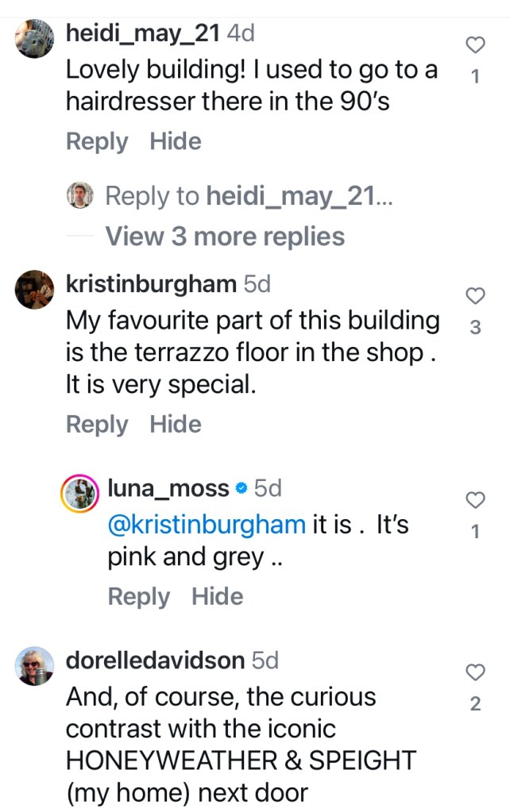Expand View 3 more replies
The width and height of the screenshot is (510, 812).
[x=225, y=236]
